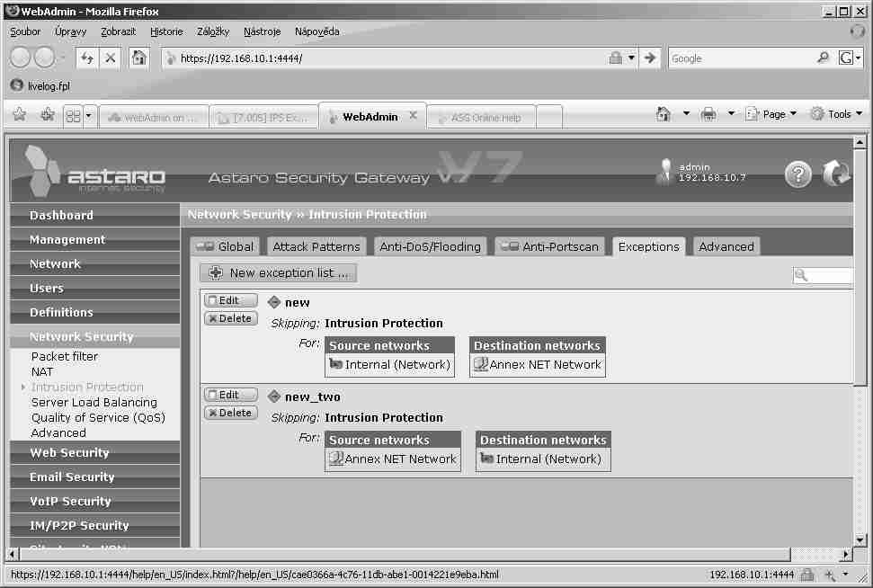873x588 pixels.
Task: Click the Google search input field
Action: point(742,58)
